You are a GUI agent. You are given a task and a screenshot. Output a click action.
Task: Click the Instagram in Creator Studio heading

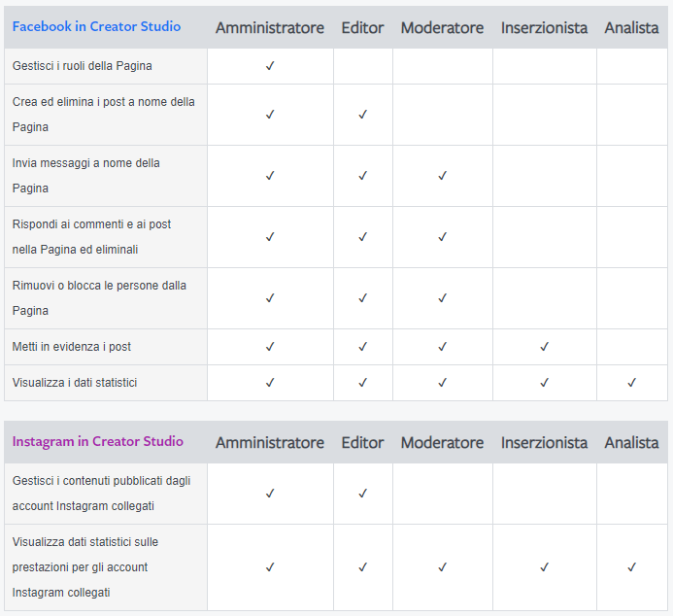coord(98,441)
